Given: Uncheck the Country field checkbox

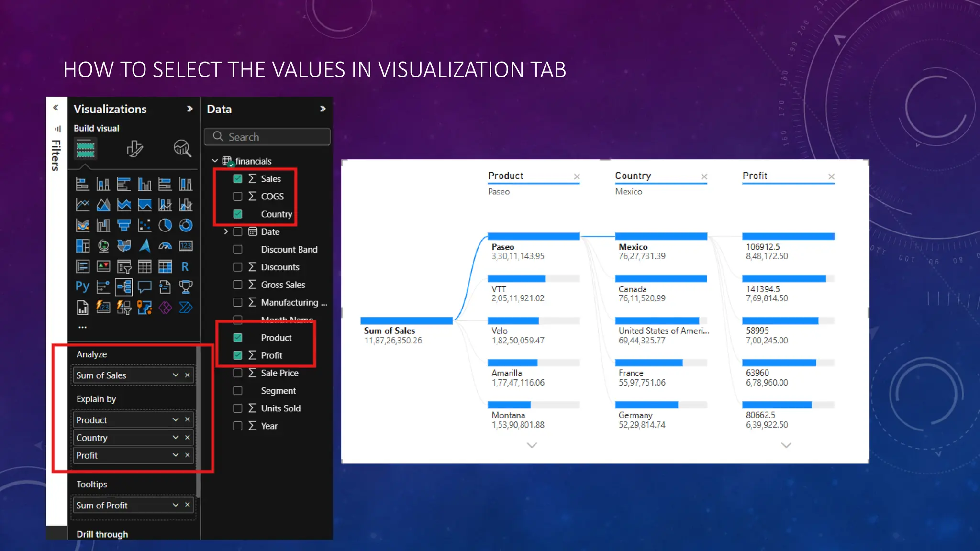Looking at the screenshot, I should click(238, 214).
